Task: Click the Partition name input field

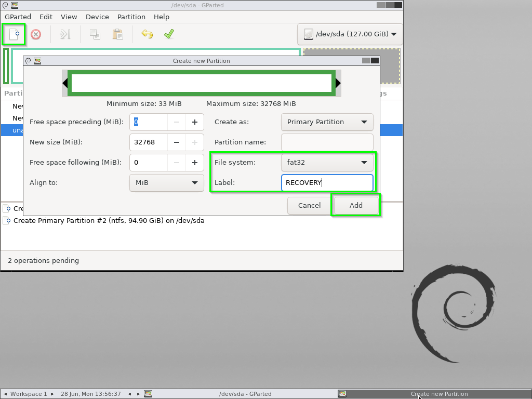Action: click(x=327, y=142)
